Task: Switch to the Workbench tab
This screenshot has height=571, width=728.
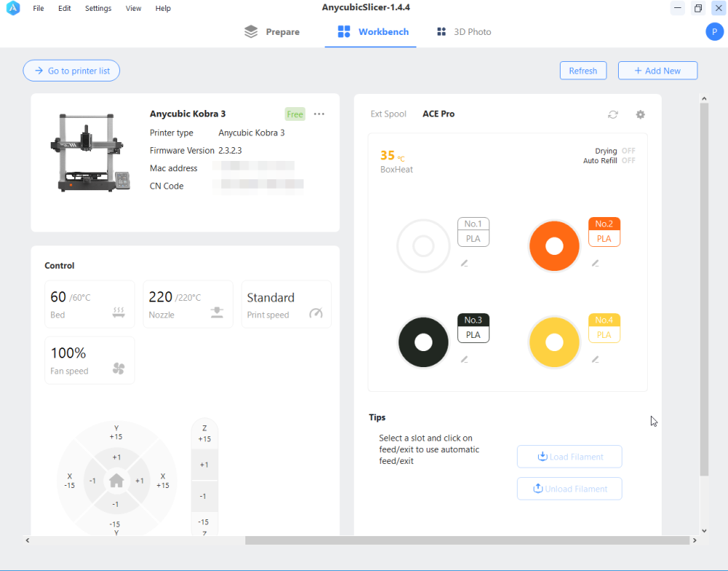Action: (x=371, y=31)
